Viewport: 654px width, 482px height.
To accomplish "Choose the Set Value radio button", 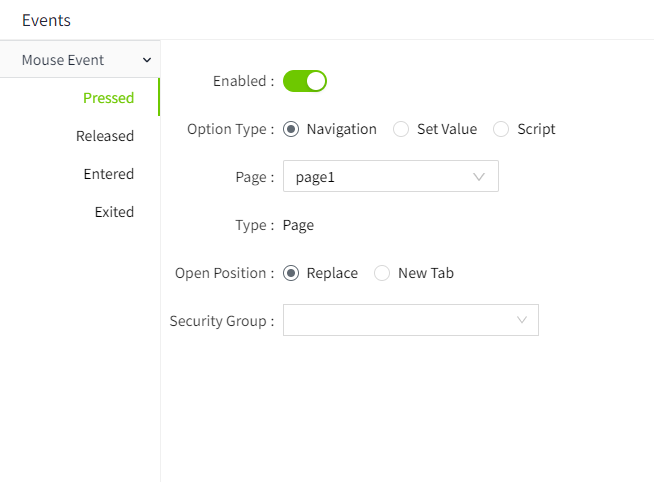I will (x=401, y=129).
